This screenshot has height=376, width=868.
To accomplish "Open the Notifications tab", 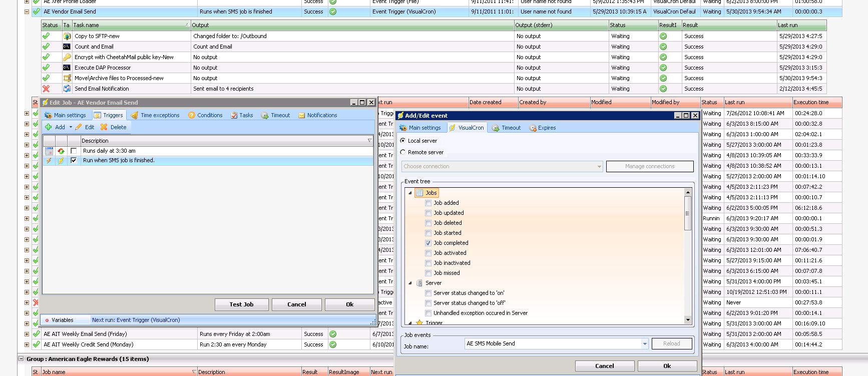I will (x=318, y=115).
